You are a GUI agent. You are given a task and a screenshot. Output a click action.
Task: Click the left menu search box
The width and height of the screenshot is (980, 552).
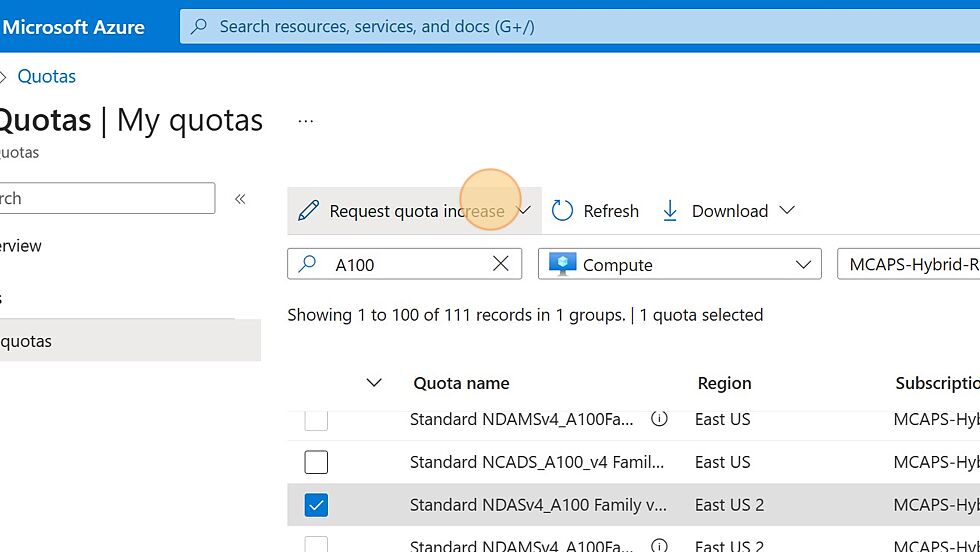106,198
